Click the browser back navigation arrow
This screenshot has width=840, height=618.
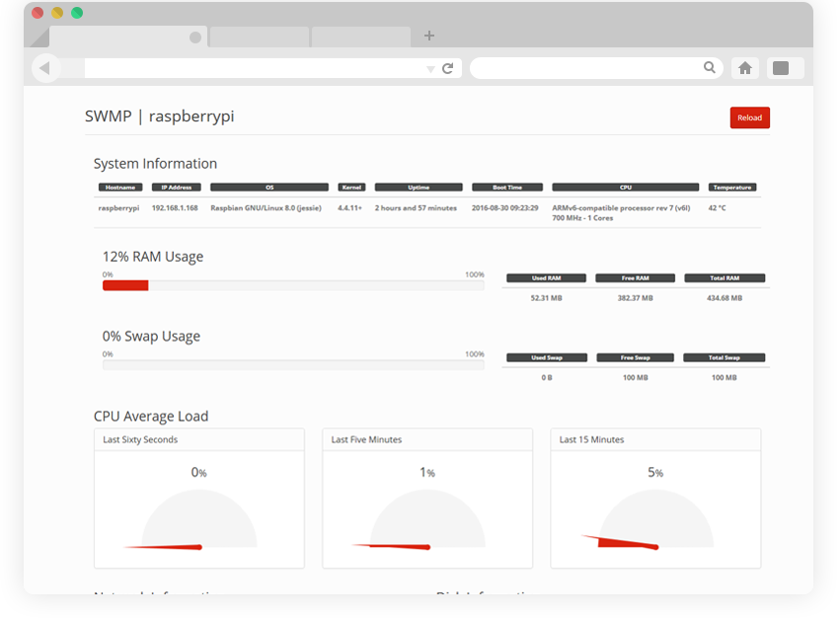pos(46,68)
